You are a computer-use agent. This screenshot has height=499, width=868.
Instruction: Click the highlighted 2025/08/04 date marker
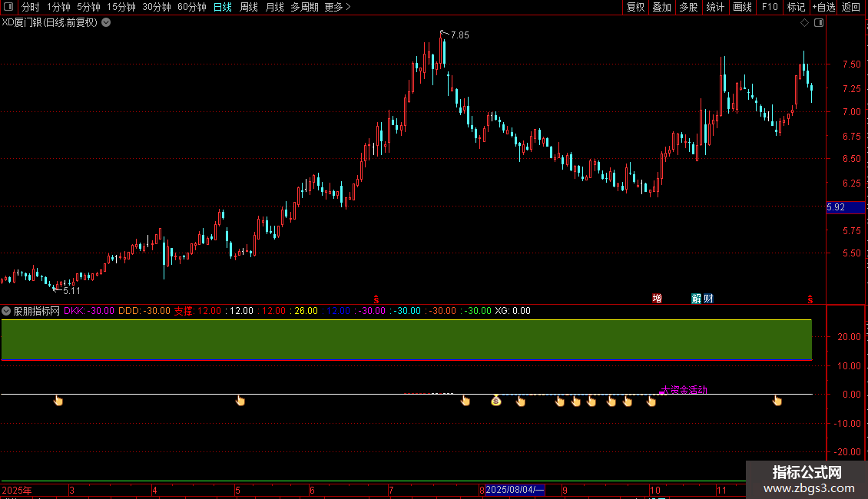click(x=515, y=490)
